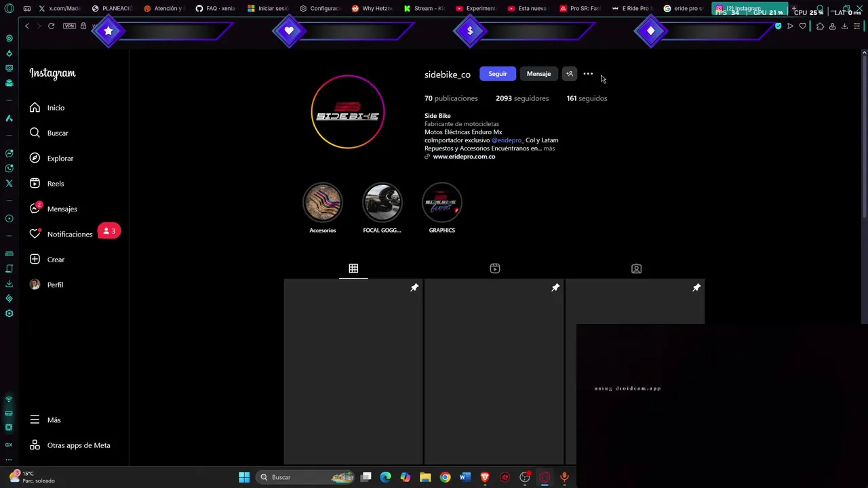Reload the page
The image size is (868, 488).
(x=51, y=26)
